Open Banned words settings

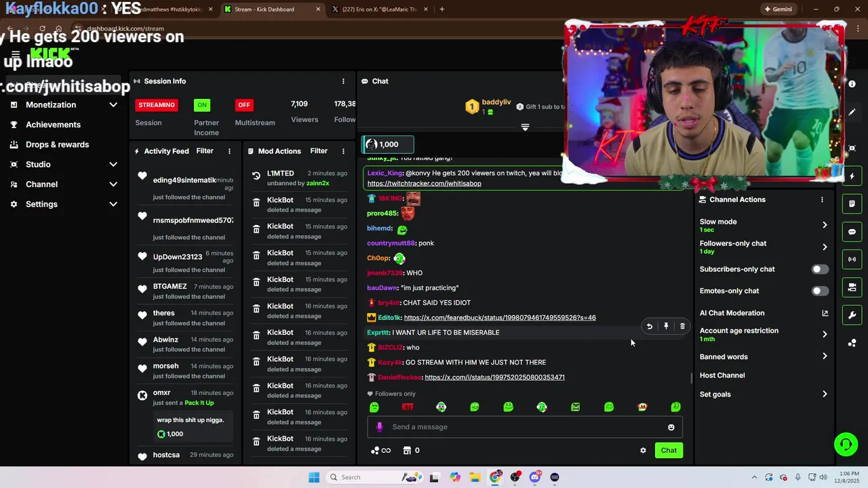tap(764, 357)
